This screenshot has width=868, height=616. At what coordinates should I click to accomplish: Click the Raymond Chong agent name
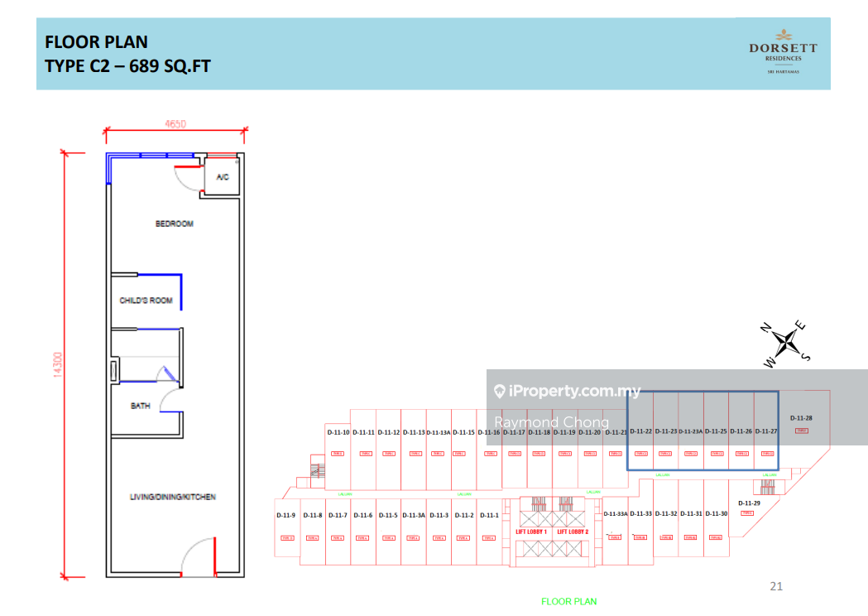551,422
